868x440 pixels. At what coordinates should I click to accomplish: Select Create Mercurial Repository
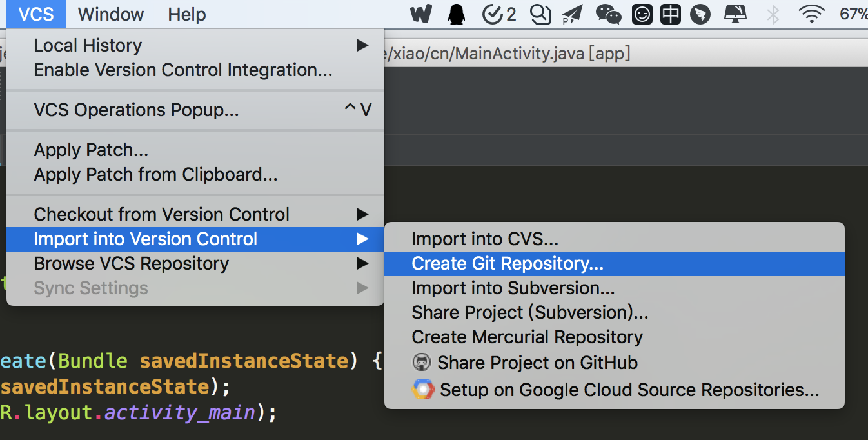point(527,337)
